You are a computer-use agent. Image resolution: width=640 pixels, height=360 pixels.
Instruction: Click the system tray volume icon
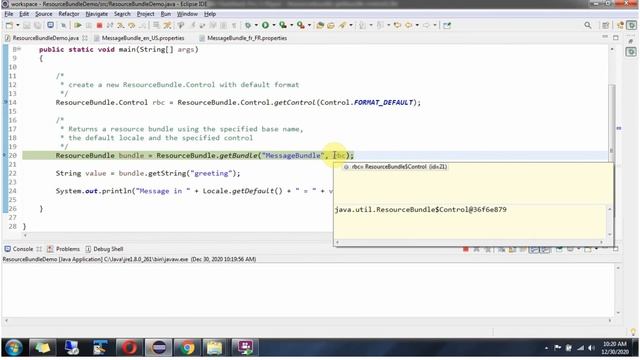(591, 348)
